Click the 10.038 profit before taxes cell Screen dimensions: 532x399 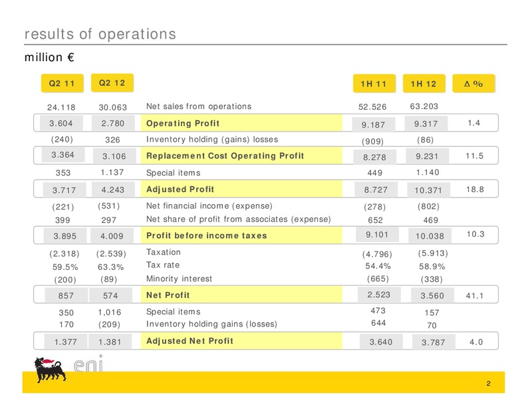click(x=430, y=236)
